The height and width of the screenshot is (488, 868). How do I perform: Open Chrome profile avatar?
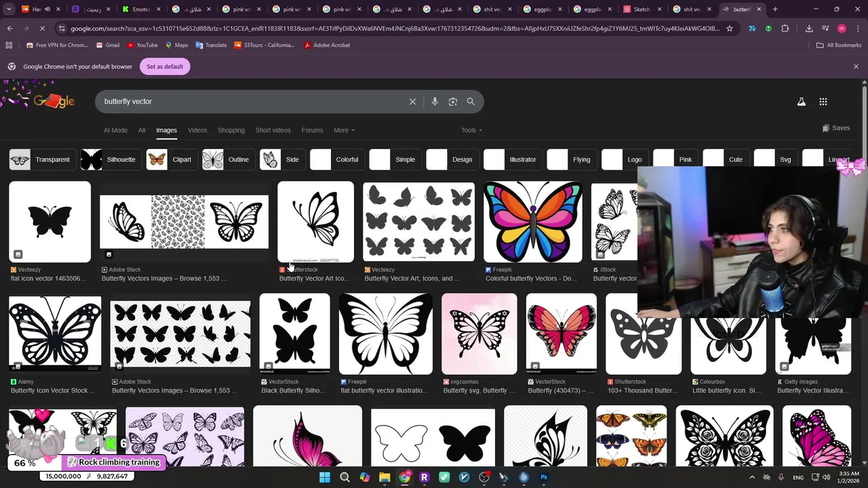pos(842,28)
